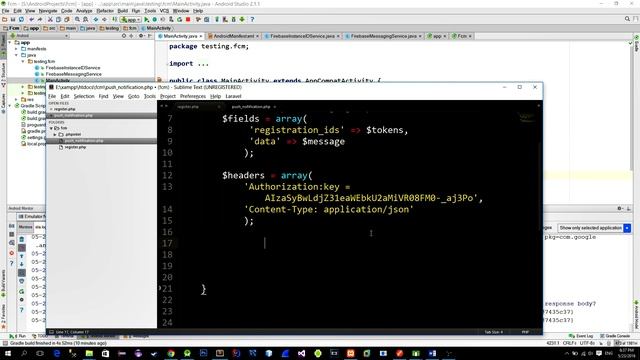Click PHP syntax indicator in Sublime status bar
The height and width of the screenshot is (360, 640).
click(x=525, y=332)
